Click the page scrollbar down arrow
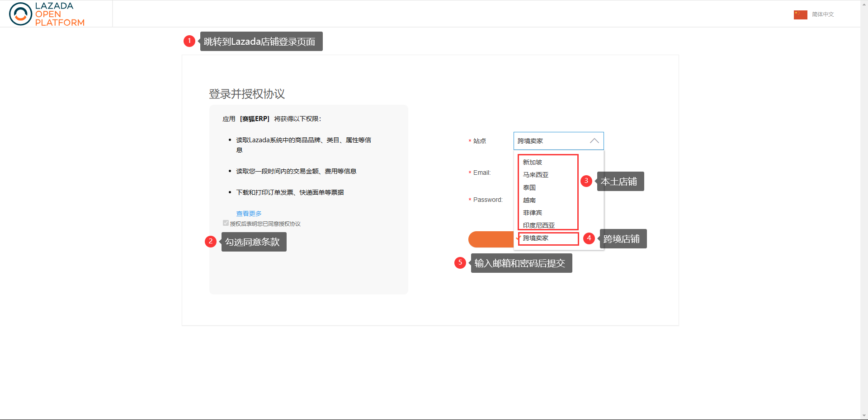The width and height of the screenshot is (868, 420). click(x=864, y=415)
